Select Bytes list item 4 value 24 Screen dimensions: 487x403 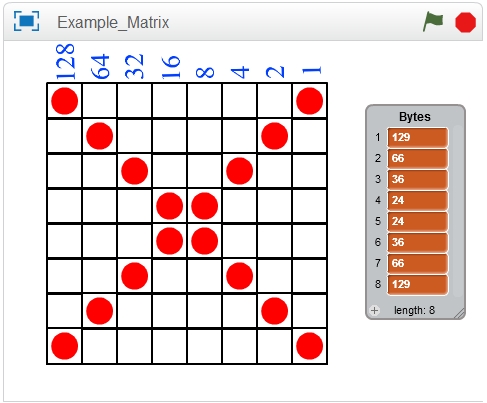point(417,200)
